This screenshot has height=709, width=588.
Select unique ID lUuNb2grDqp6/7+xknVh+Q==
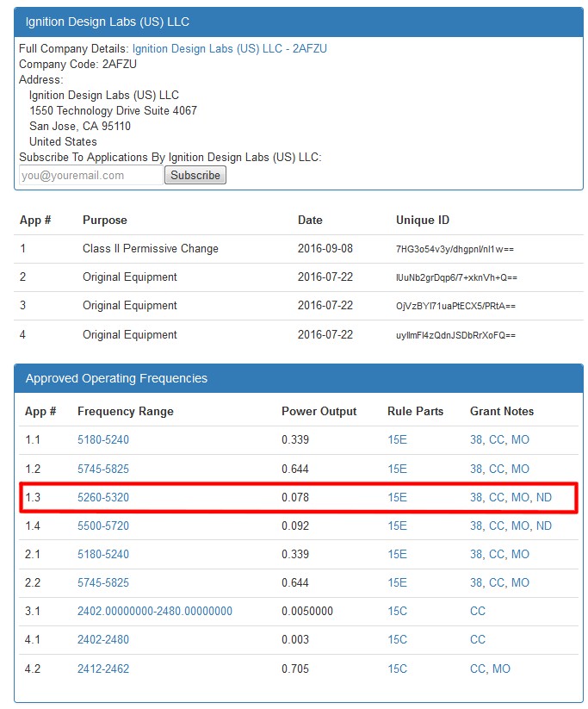tap(456, 277)
